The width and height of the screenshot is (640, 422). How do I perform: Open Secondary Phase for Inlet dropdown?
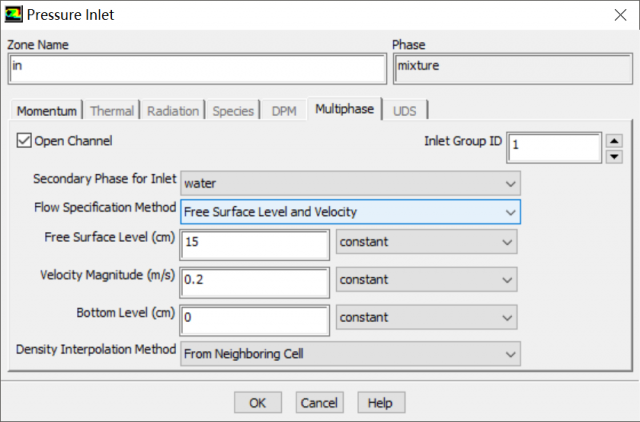point(350,183)
